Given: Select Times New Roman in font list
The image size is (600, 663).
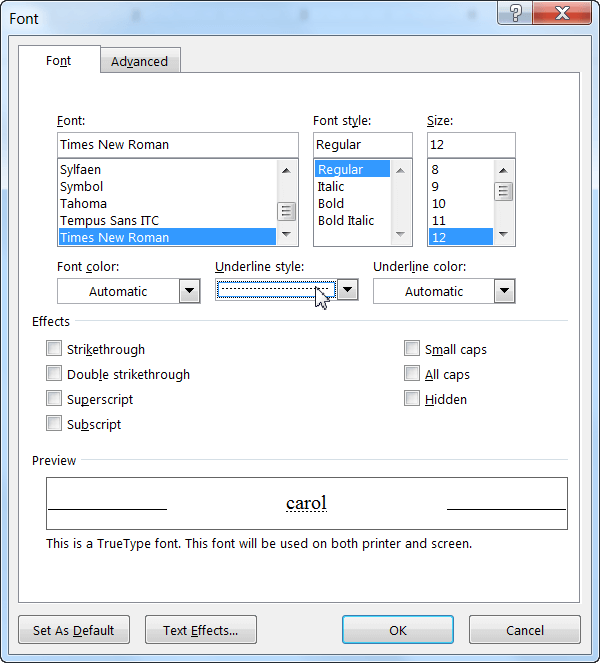Looking at the screenshot, I should coord(167,237).
